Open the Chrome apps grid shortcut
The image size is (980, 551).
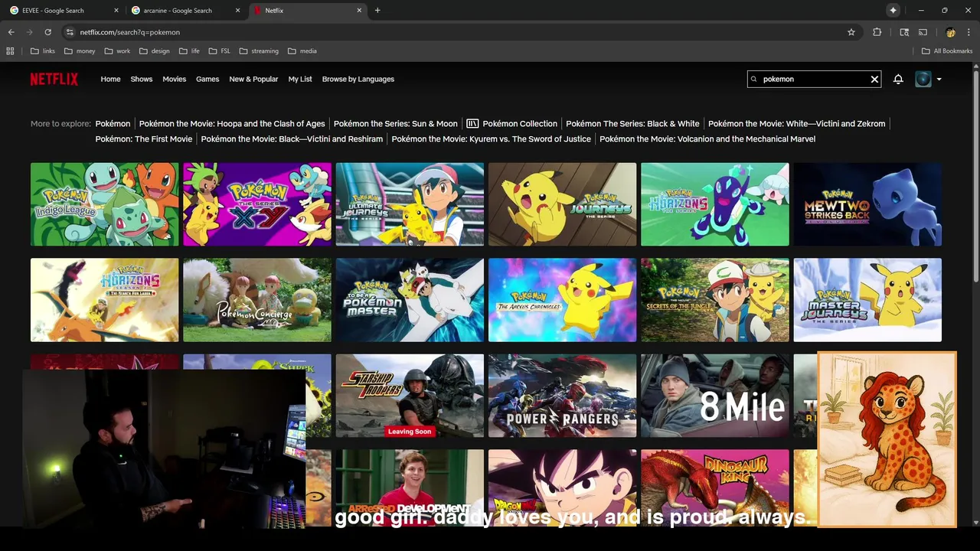[10, 51]
